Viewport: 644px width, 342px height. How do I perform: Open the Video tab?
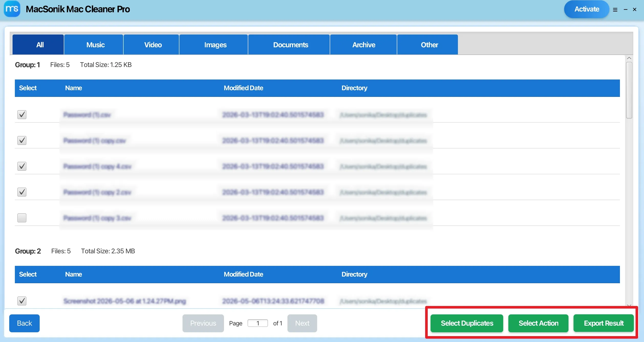[x=151, y=44]
